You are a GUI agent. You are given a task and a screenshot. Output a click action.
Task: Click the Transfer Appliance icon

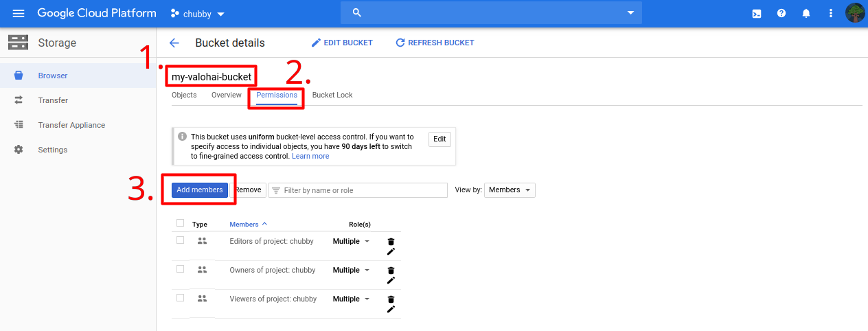point(19,125)
